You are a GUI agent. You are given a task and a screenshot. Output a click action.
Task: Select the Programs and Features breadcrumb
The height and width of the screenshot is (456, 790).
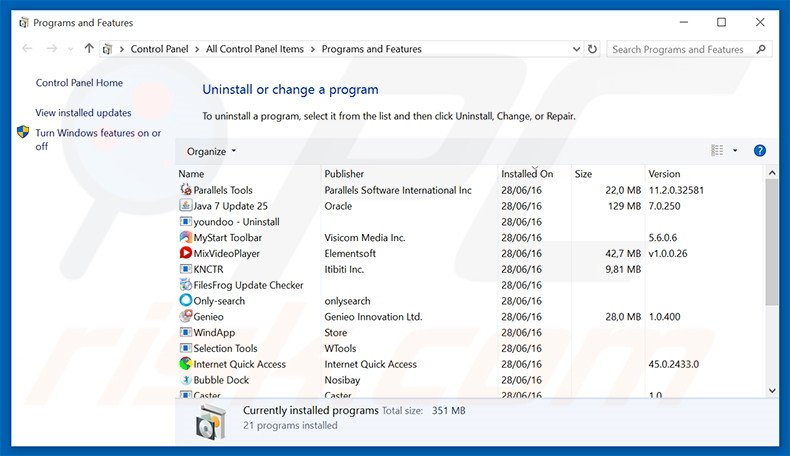click(371, 49)
